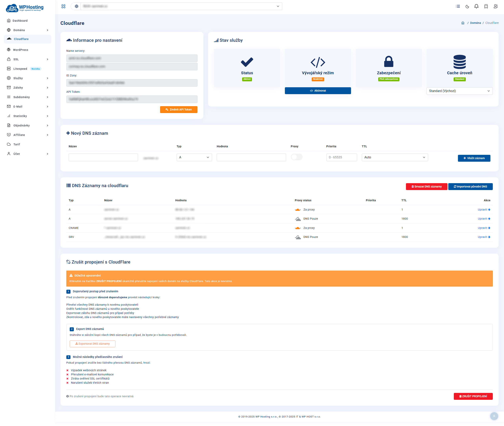This screenshot has width=504, height=426.
Task: Click Exportovat DNS záznamy button
Action: 93,344
